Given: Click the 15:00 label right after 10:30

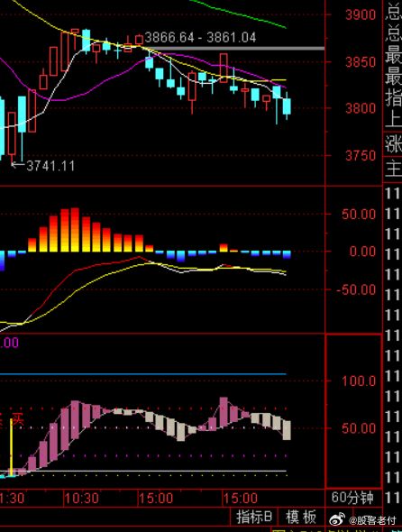Looking at the screenshot, I should click(156, 499).
